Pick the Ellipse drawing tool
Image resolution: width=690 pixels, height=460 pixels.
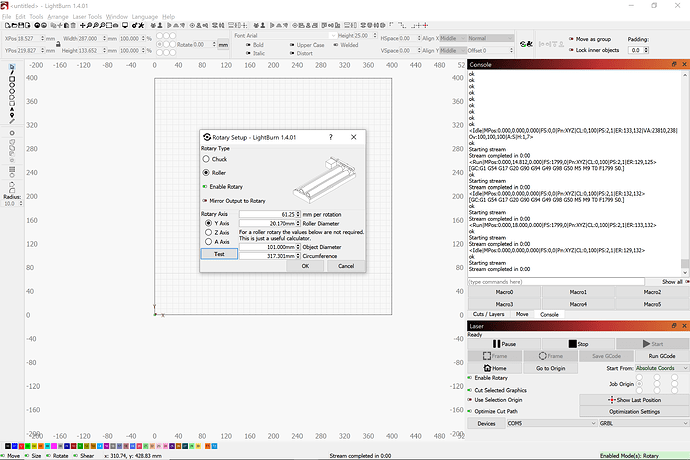pos(12,85)
